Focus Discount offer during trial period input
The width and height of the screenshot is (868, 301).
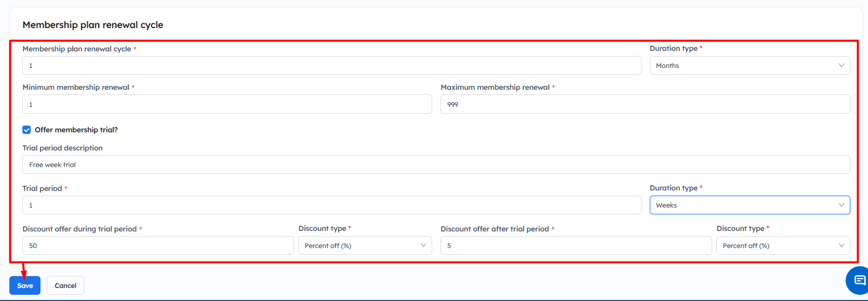158,245
